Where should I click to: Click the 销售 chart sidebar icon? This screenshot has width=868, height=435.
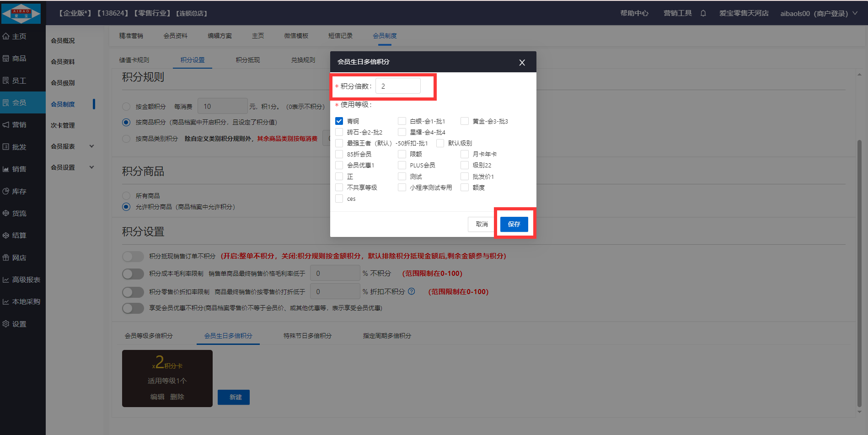tap(6, 169)
